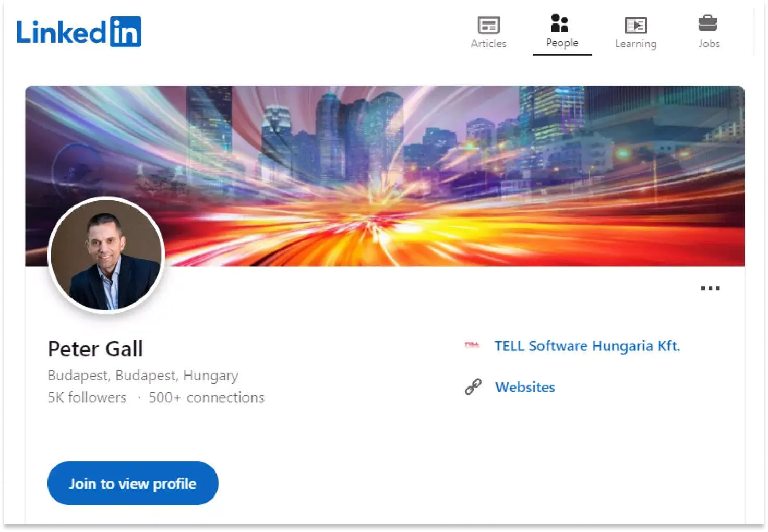
Task: Click the chain link icon beside Websites
Action: 473,387
